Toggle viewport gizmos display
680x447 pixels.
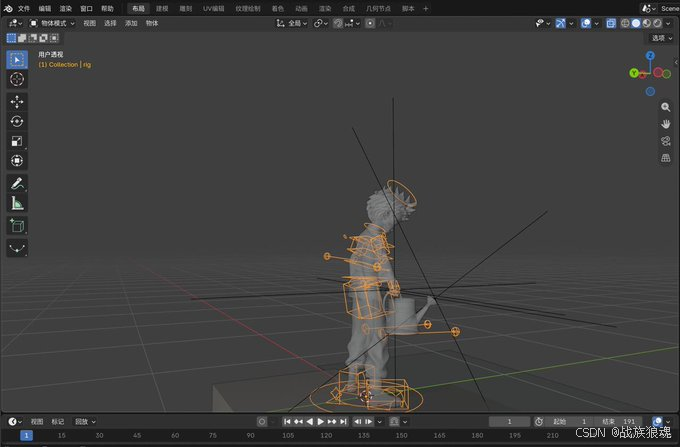click(x=560, y=23)
